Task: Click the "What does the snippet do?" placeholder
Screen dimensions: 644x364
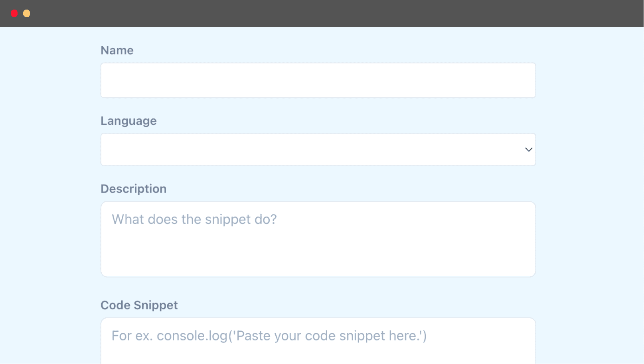Action: (194, 219)
